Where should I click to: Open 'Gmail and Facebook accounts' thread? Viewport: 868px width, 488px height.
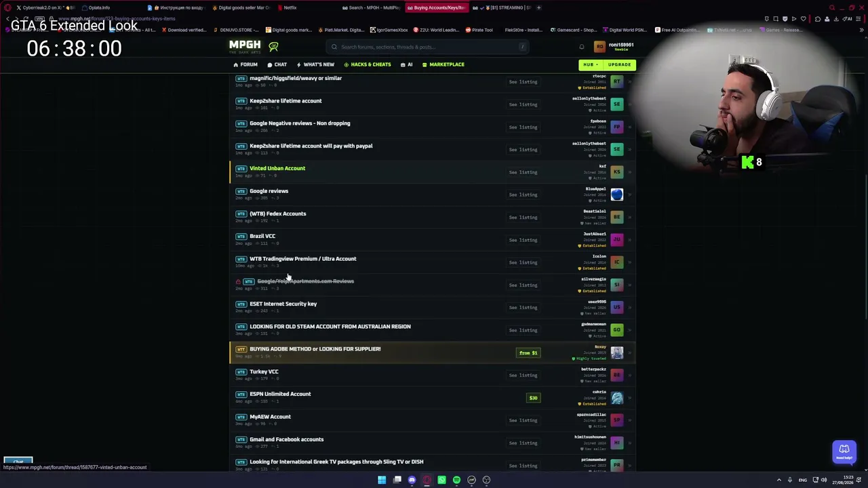pos(286,439)
